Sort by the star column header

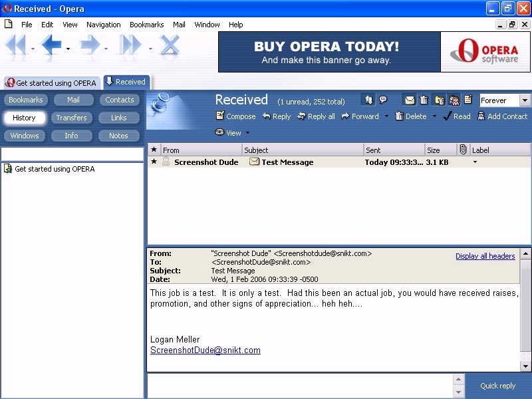click(154, 150)
